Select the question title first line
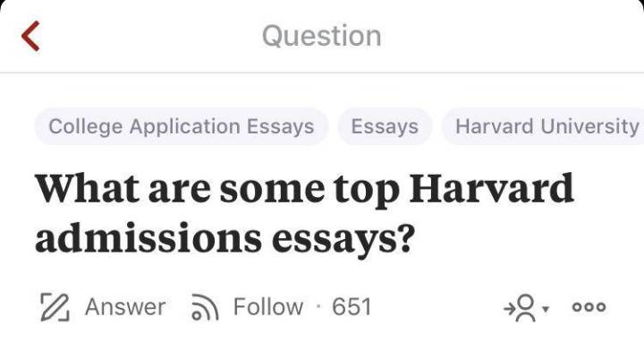This screenshot has height=351, width=644. [304, 189]
